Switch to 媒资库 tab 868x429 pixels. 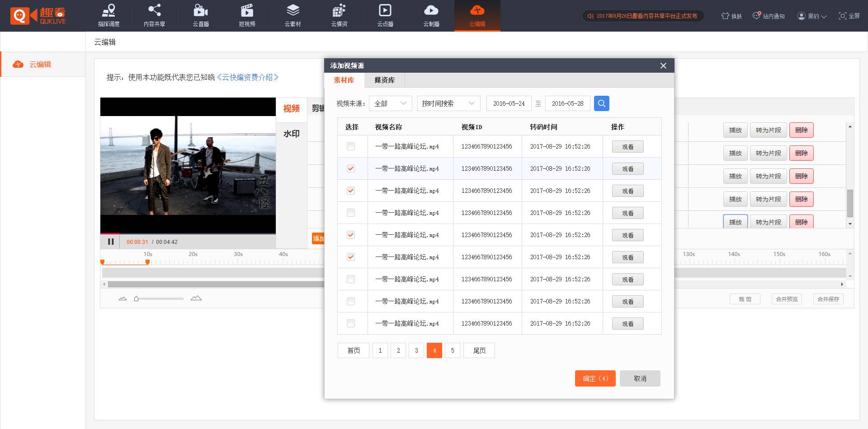tap(385, 80)
